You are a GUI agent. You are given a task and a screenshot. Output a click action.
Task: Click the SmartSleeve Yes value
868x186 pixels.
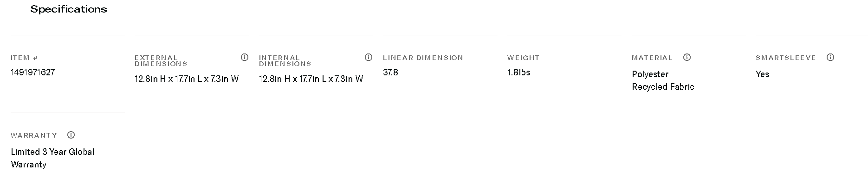(762, 74)
